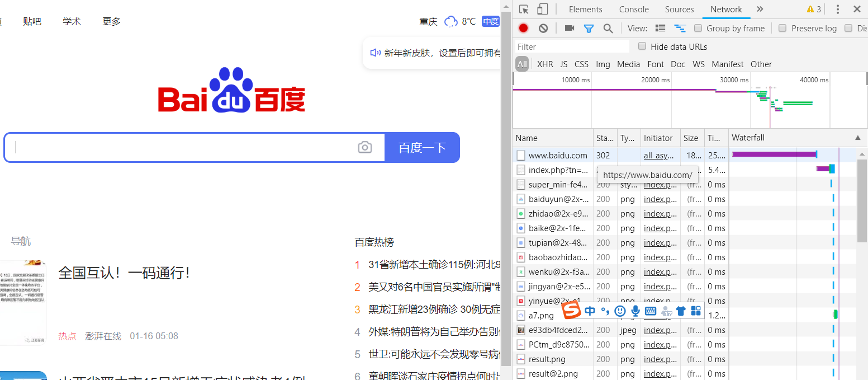868x380 pixels.
Task: Click the microphone voice input on IME bar
Action: (x=635, y=311)
